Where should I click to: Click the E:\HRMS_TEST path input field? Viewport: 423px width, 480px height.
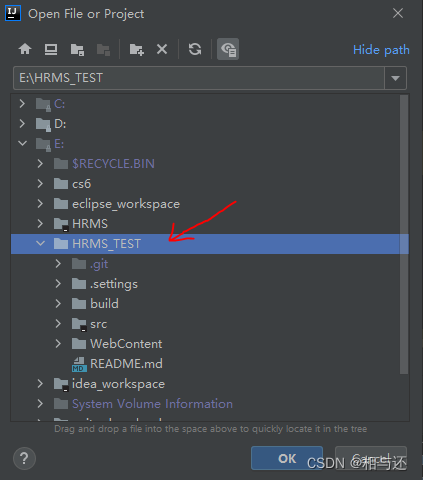pos(199,78)
